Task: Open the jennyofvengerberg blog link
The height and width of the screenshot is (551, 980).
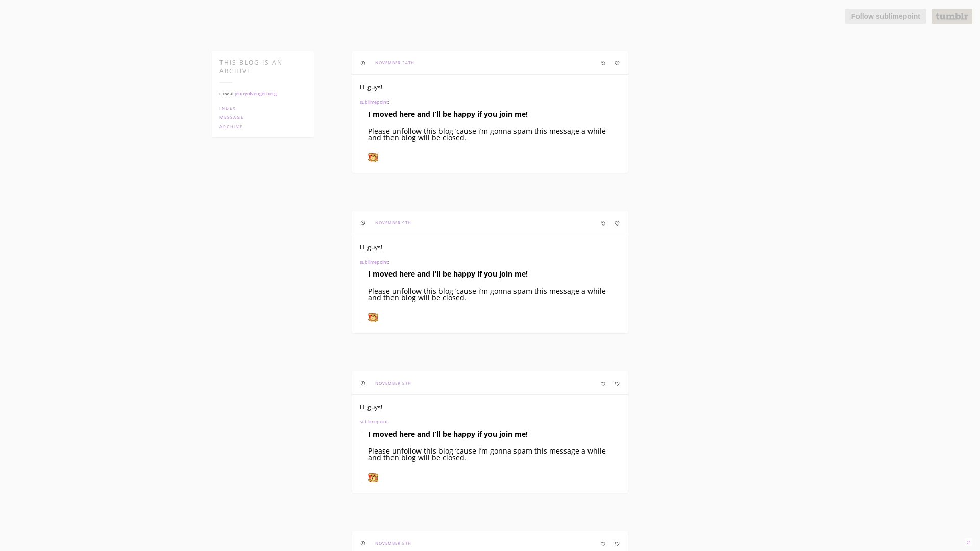Action: point(256,94)
